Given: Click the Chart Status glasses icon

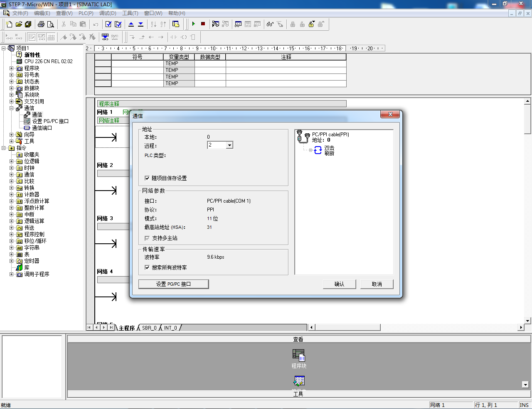Looking at the screenshot, I should (x=270, y=24).
